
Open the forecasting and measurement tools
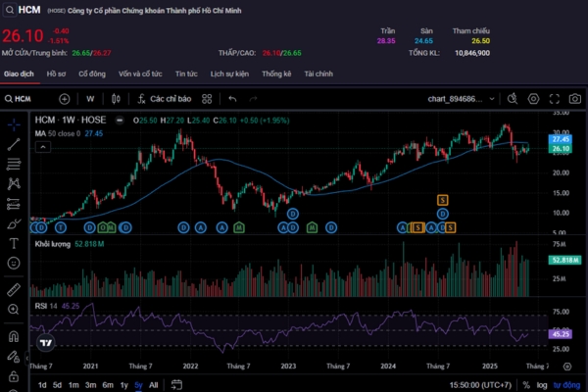[14, 204]
